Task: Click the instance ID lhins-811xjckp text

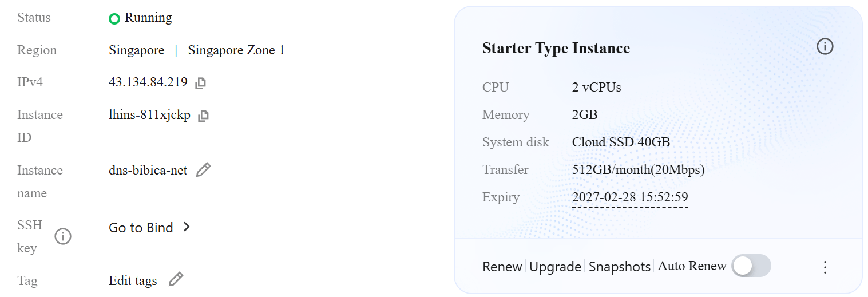Action: [149, 115]
